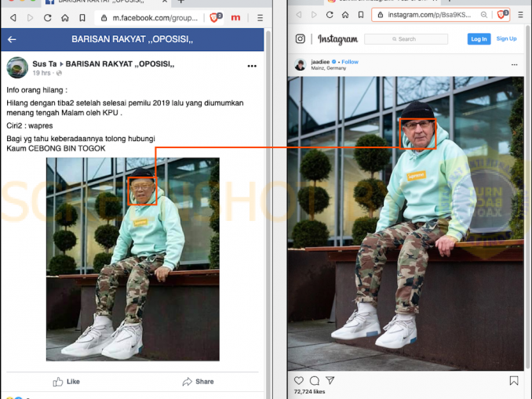Click the Instagram Search field

[406, 39]
